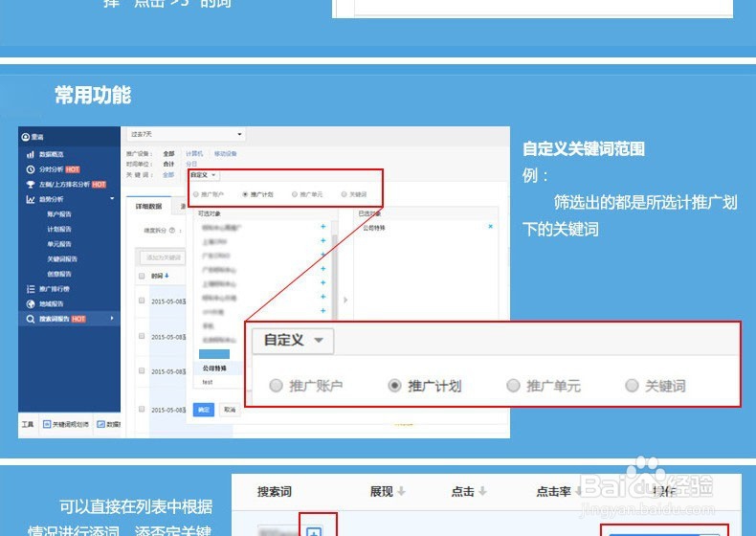
Task: Select 推广计划 radio in the unmagnified filter row
Action: tap(245, 194)
